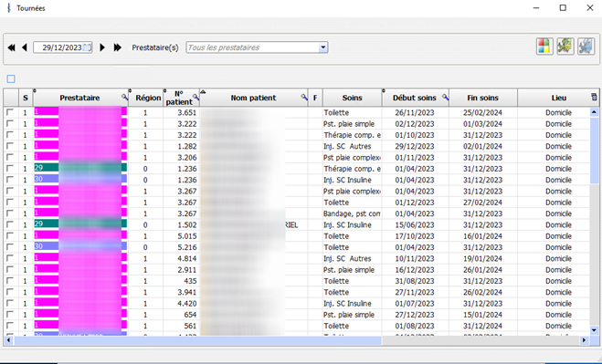
Task: Toggle the select-all checkbox above the table
Action: coord(11,79)
